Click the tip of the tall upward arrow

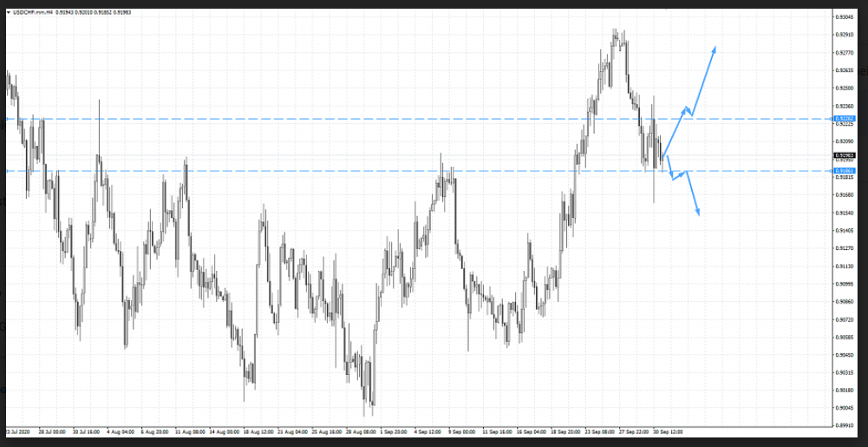click(x=715, y=48)
